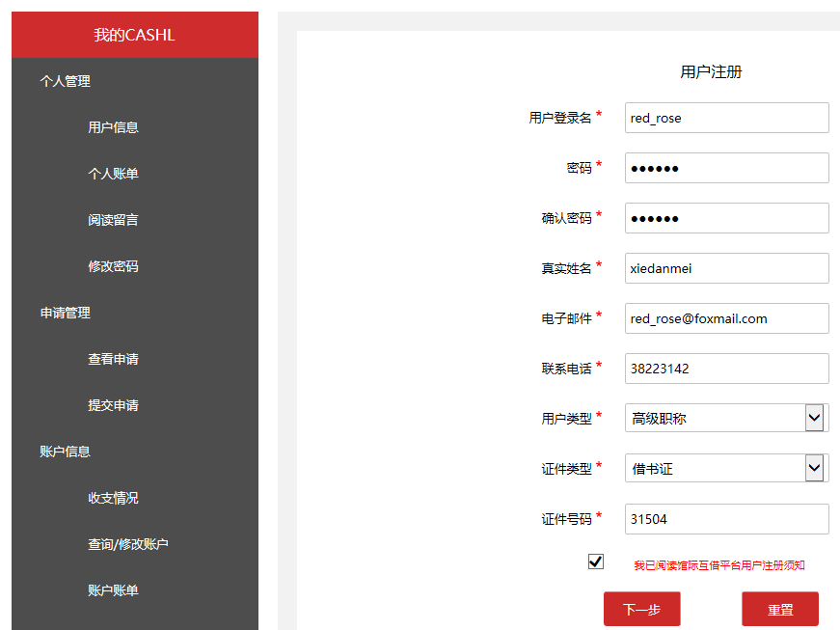Viewport: 840px width, 630px height.
Task: Click the 下一步 button
Action: click(x=641, y=609)
